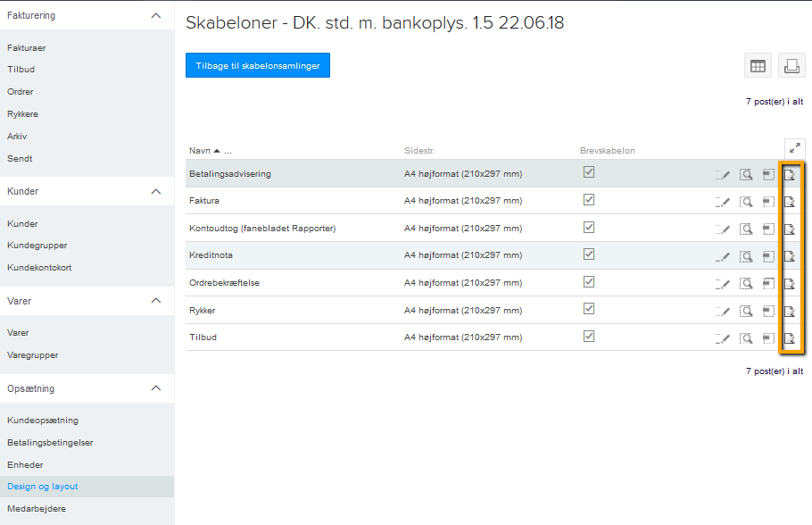This screenshot has height=525, width=812.
Task: Expand the table with the fullscreen arrows icon
Action: [x=794, y=148]
